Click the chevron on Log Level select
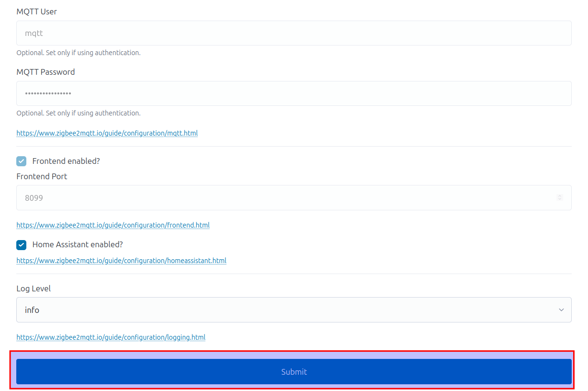 561,310
